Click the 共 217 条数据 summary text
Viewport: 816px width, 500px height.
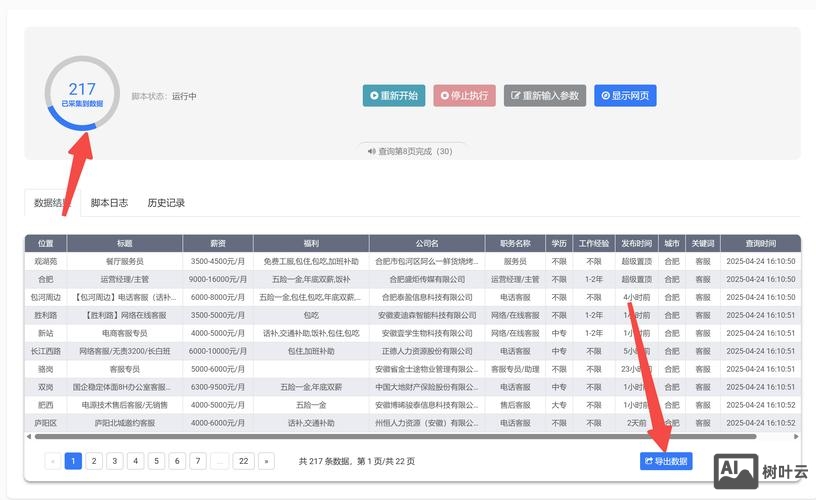pos(326,461)
